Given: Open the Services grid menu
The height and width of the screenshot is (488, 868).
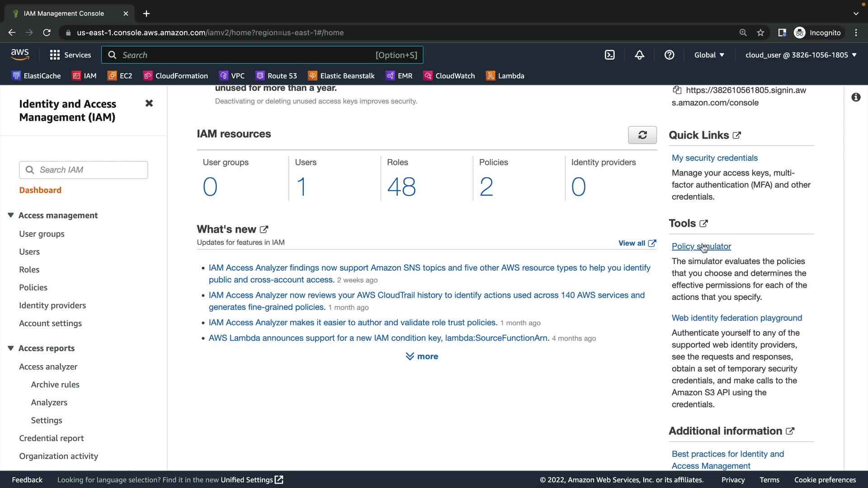Looking at the screenshot, I should (x=70, y=55).
